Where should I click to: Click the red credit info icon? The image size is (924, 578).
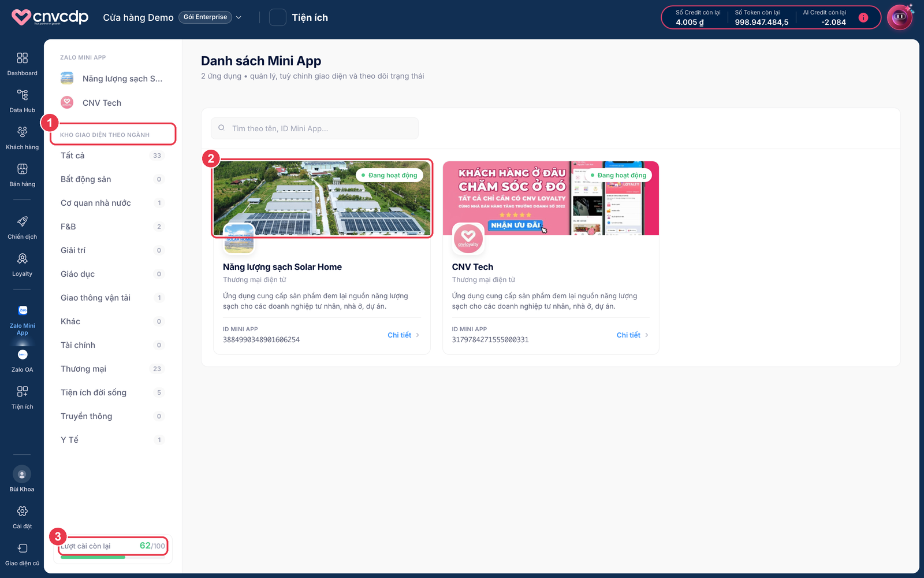coord(863,17)
